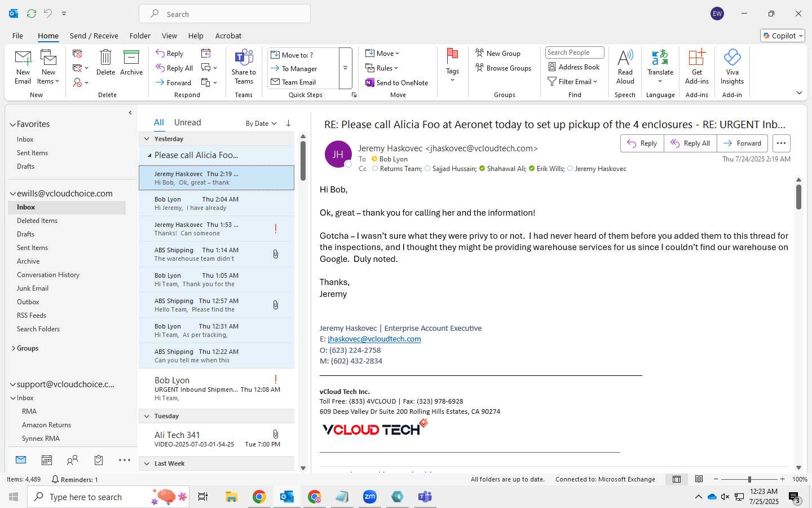Collapse the folder pane

130,113
